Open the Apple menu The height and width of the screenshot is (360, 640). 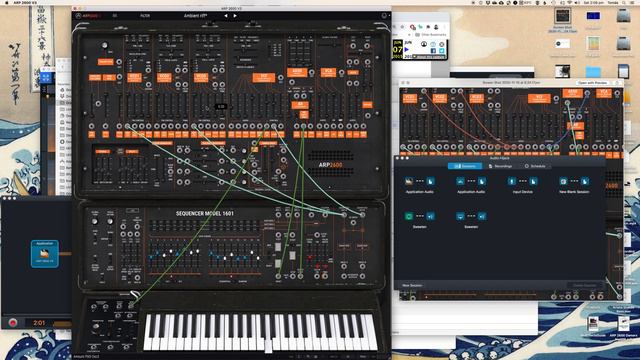[6, 2]
